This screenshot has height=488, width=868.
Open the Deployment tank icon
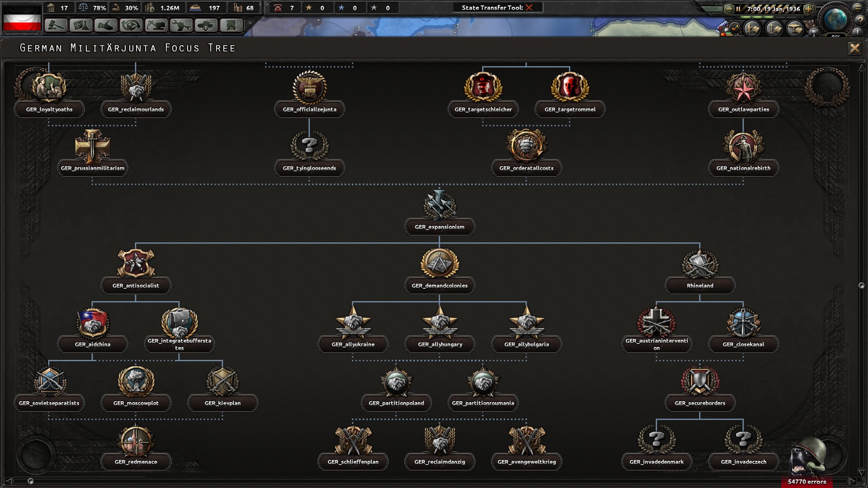click(x=206, y=25)
